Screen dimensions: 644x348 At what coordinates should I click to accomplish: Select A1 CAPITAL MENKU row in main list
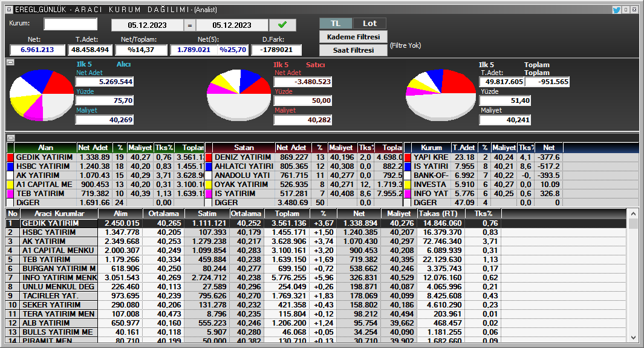(x=316, y=250)
